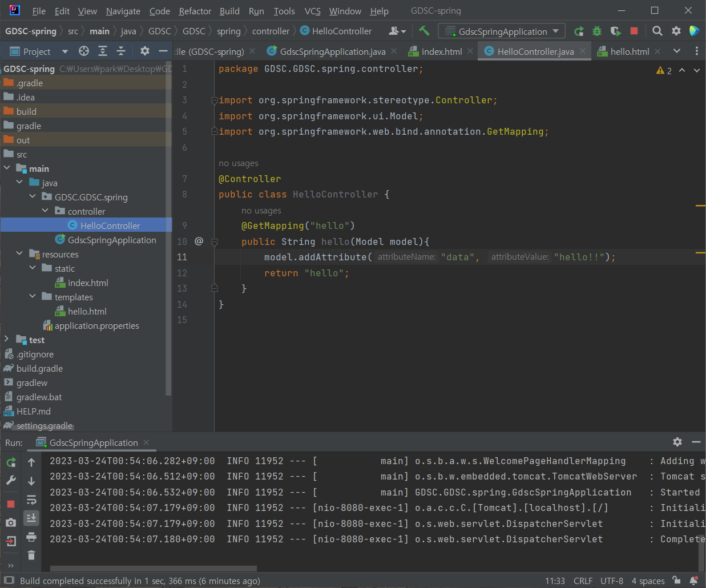This screenshot has height=588, width=706.
Task: Open IDE settings gear in top toolbar
Action: 676,31
